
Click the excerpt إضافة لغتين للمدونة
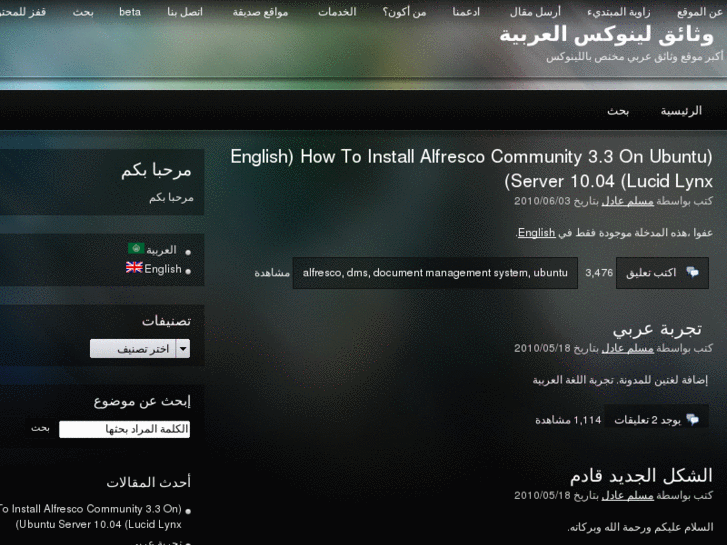[x=620, y=380]
